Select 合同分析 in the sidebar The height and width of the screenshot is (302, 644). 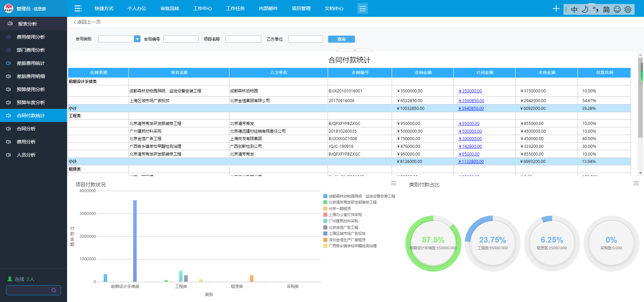[x=26, y=129]
